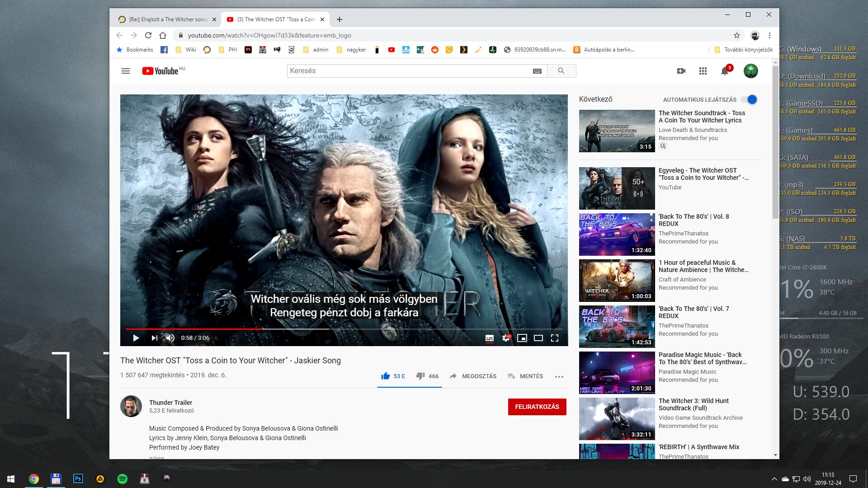This screenshot has width=868, height=488.
Task: Open the Windows action center
Action: coord(853,479)
